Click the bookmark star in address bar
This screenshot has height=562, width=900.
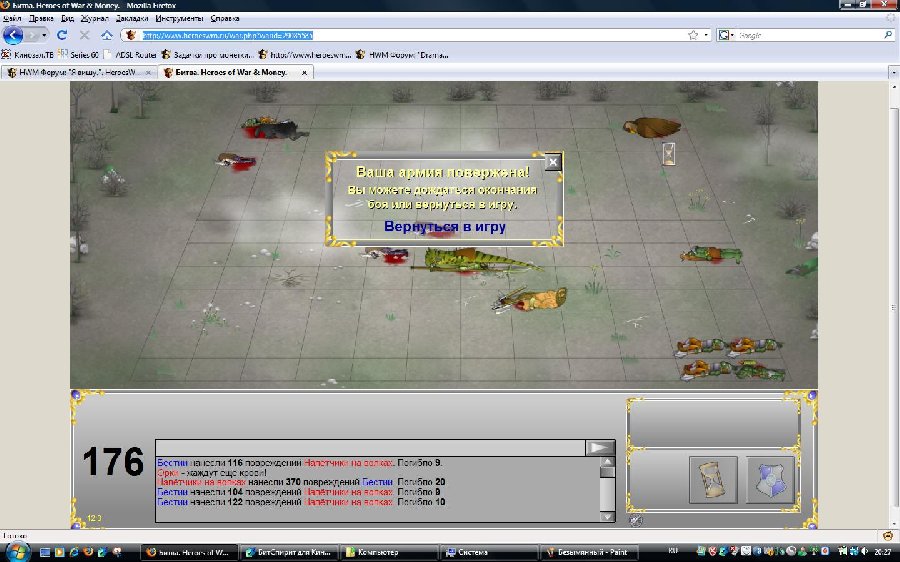[x=693, y=35]
